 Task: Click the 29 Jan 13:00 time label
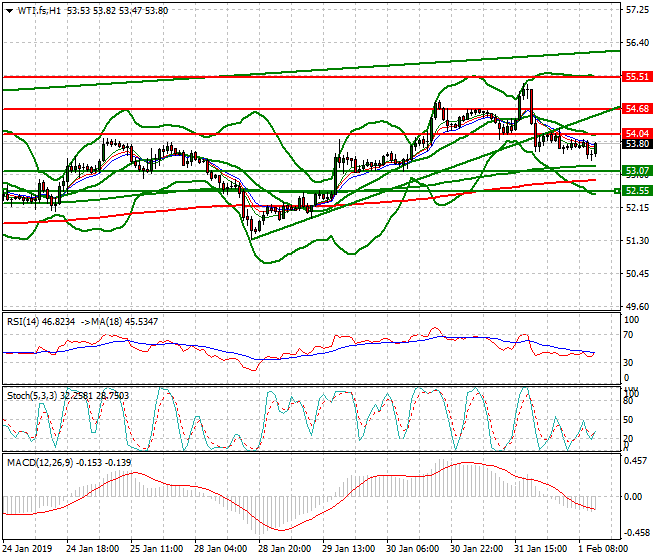348,549
